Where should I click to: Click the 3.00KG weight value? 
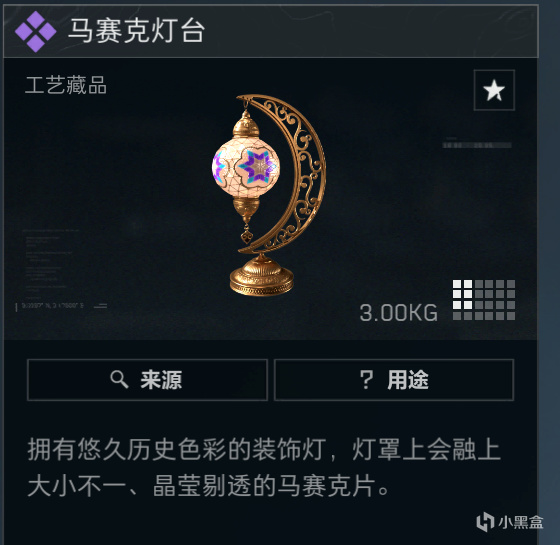click(x=398, y=313)
